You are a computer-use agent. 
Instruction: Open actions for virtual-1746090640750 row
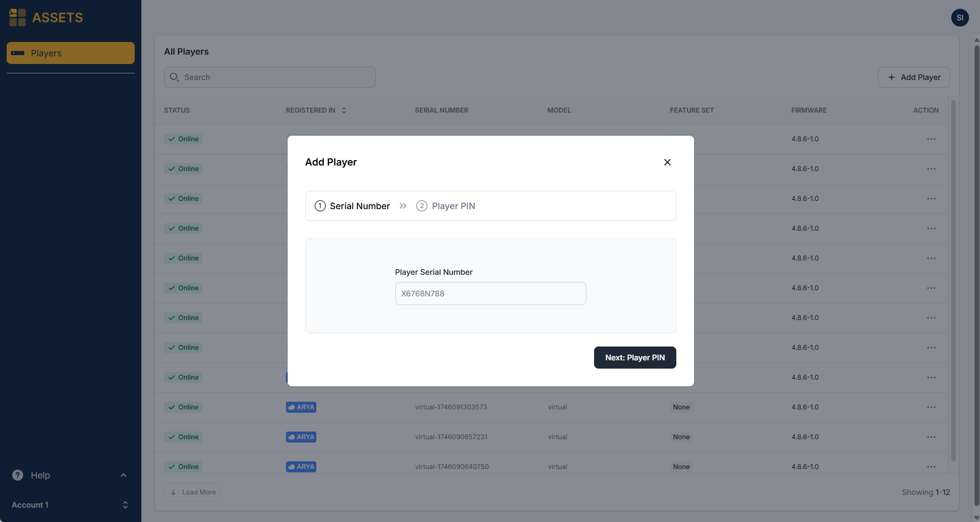(931, 467)
